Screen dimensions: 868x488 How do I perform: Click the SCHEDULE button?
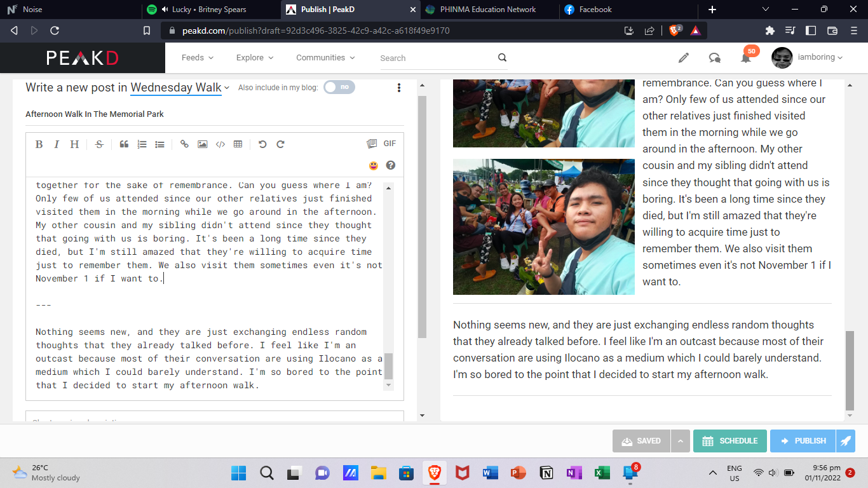(729, 441)
